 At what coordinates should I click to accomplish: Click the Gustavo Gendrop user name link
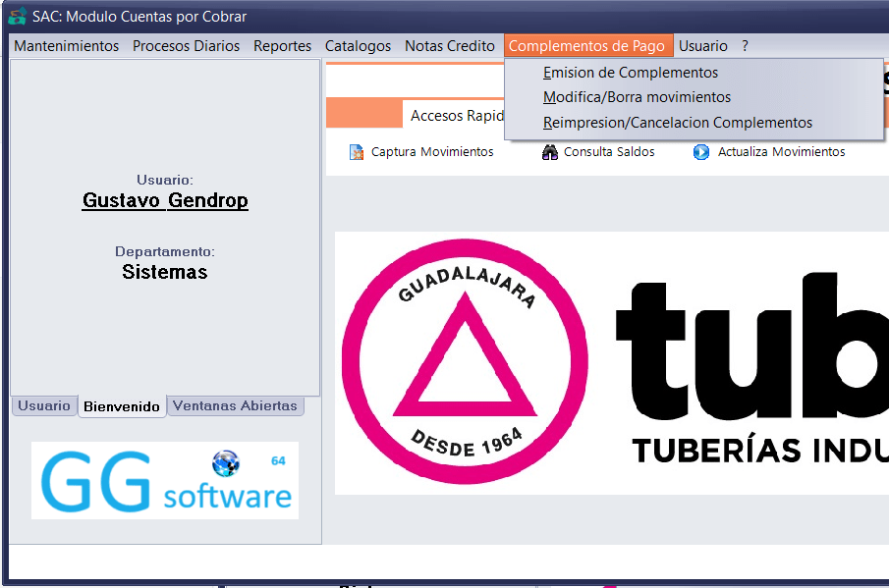coord(165,200)
